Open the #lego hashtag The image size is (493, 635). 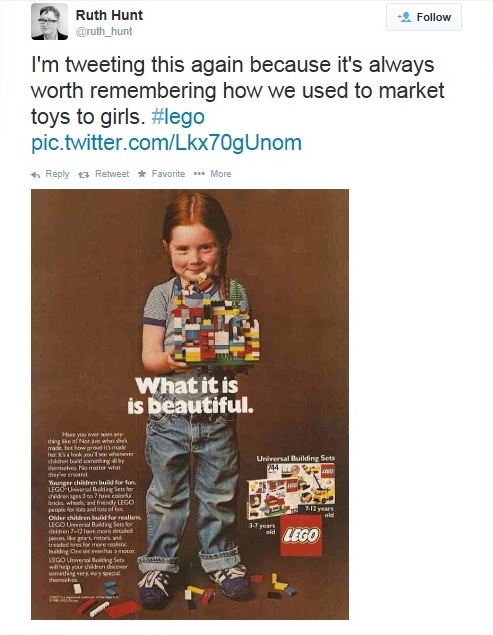[x=178, y=117]
